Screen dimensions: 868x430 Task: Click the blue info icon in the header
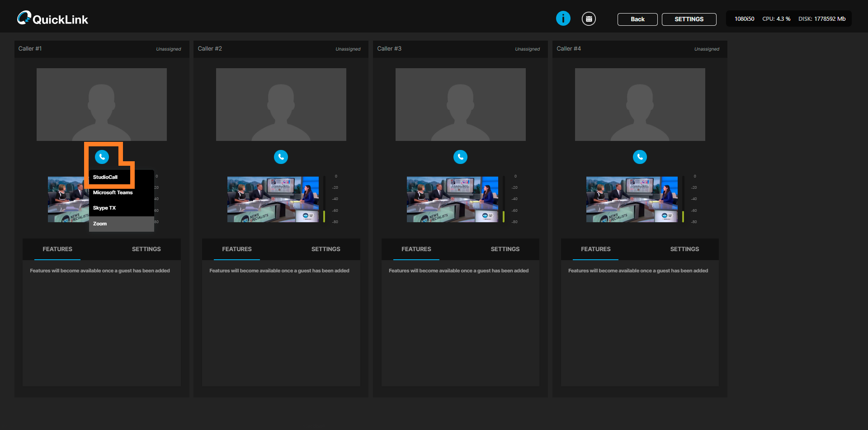click(563, 19)
